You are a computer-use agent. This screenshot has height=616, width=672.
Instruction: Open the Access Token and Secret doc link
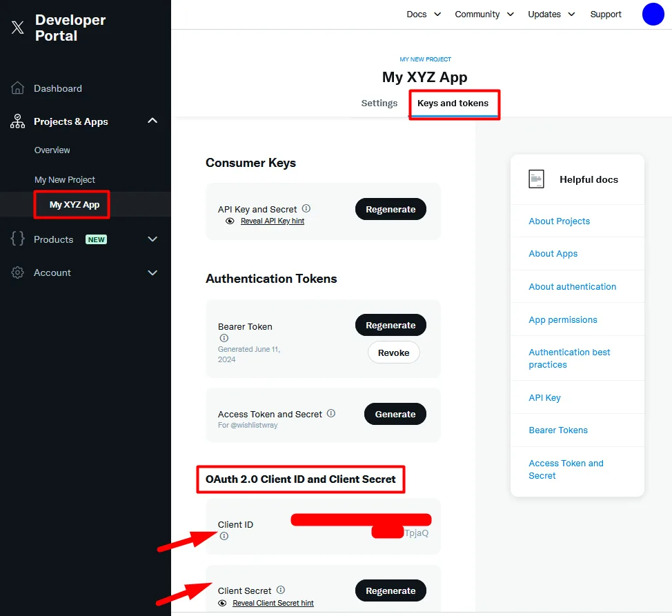566,470
